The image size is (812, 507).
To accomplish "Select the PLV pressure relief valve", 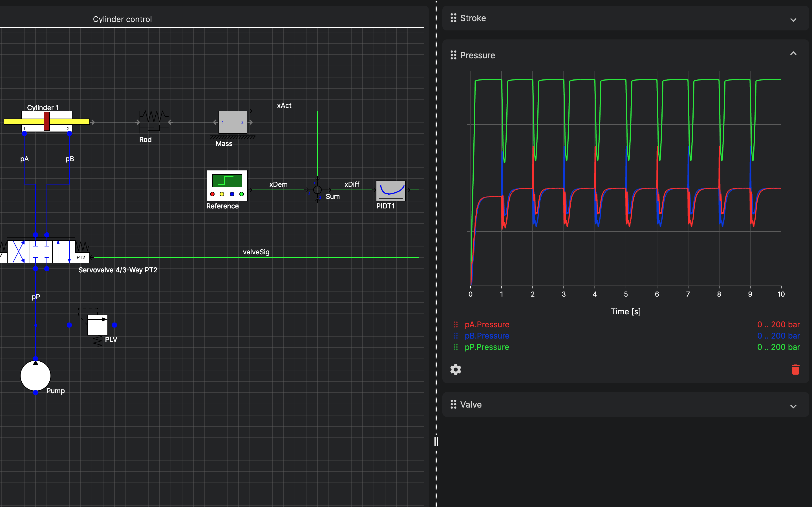I will [97, 324].
